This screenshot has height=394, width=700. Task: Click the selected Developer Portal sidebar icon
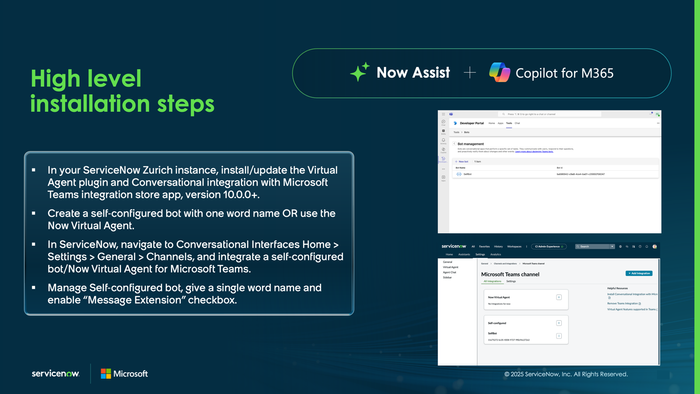coord(443,159)
